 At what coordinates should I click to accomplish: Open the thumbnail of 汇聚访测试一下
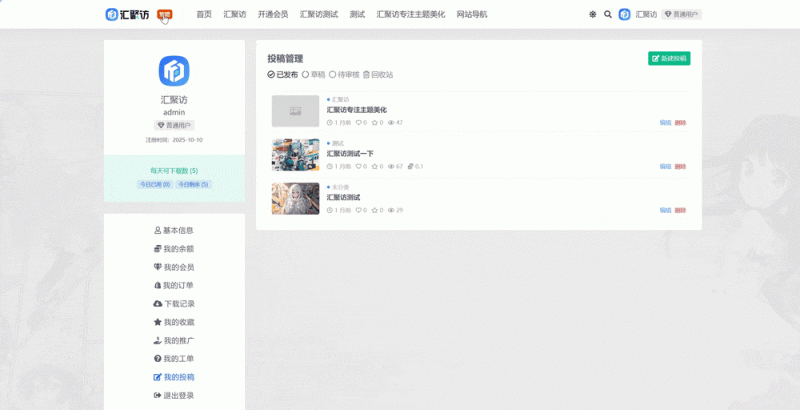click(x=295, y=155)
